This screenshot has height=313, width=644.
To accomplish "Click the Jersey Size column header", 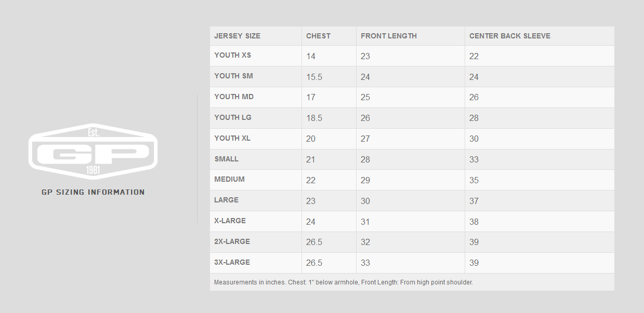I will point(237,36).
